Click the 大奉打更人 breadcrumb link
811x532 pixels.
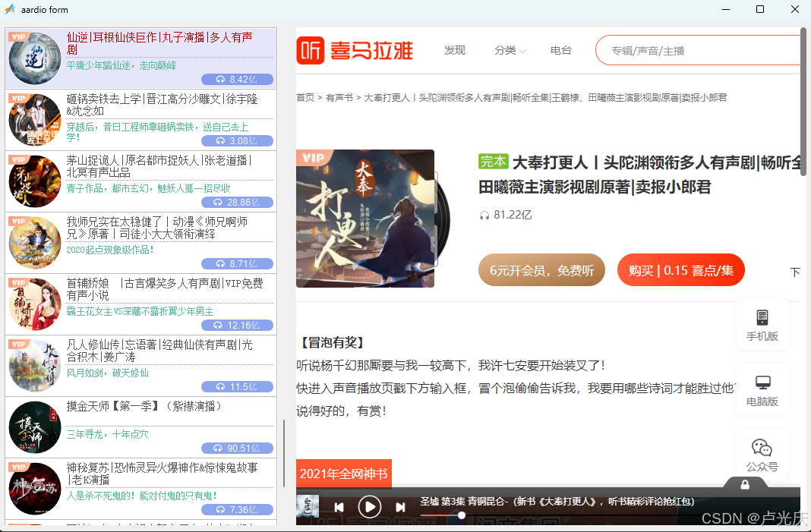pyautogui.click(x=545, y=97)
